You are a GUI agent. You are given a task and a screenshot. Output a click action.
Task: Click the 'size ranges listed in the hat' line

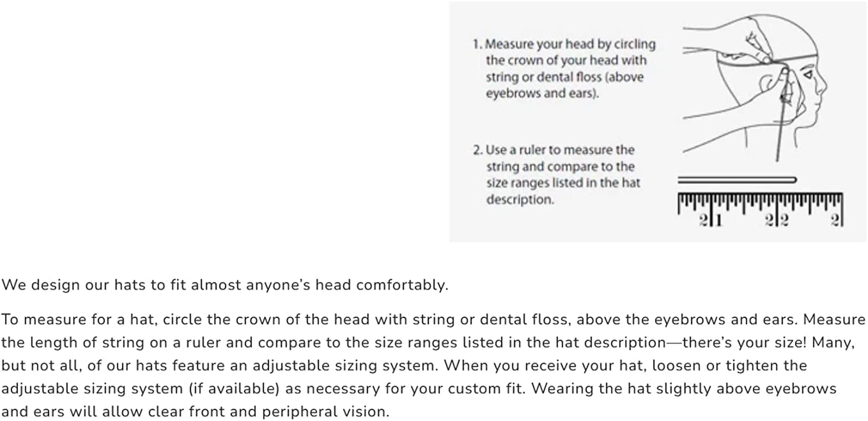point(563,183)
